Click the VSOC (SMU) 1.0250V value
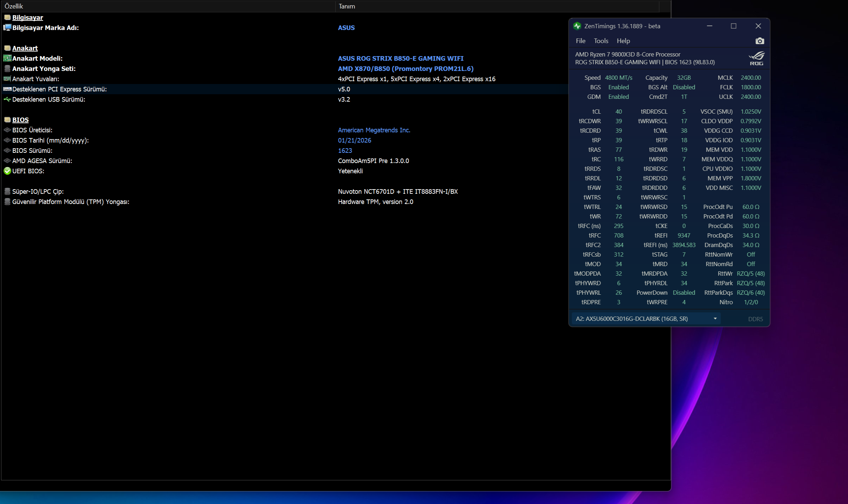 click(x=751, y=112)
